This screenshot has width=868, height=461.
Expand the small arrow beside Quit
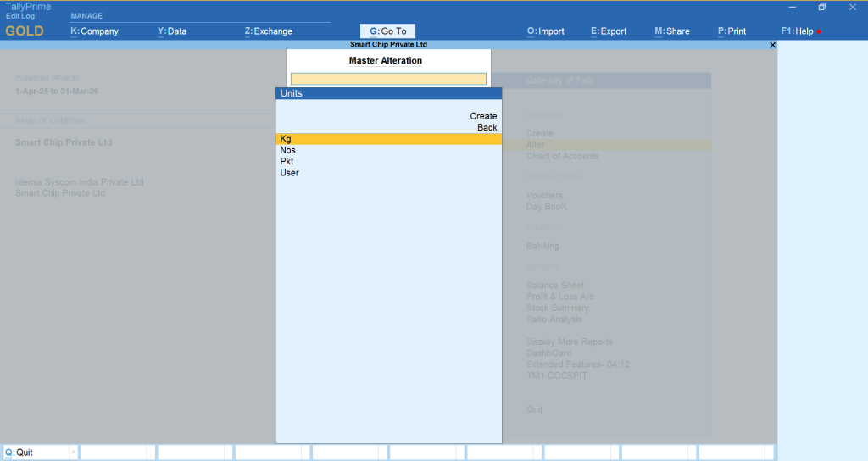point(73,453)
